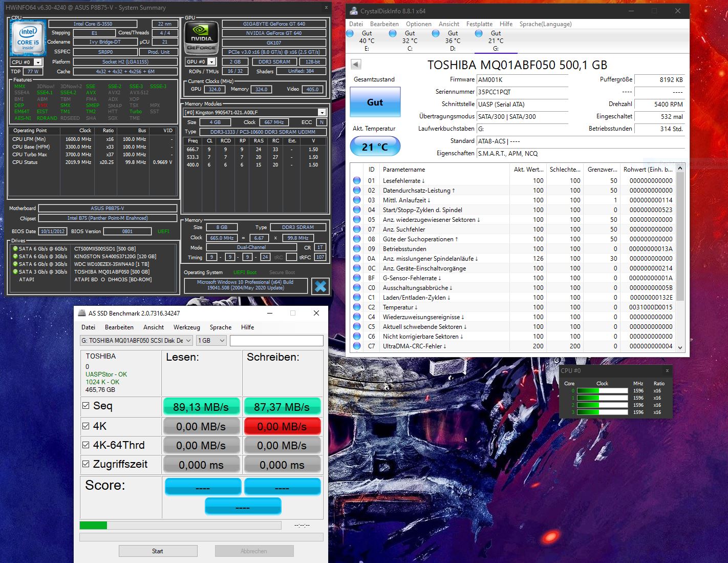The width and height of the screenshot is (728, 563).
Task: Click the empty text field beside 1 GB dropdown
Action: point(276,340)
